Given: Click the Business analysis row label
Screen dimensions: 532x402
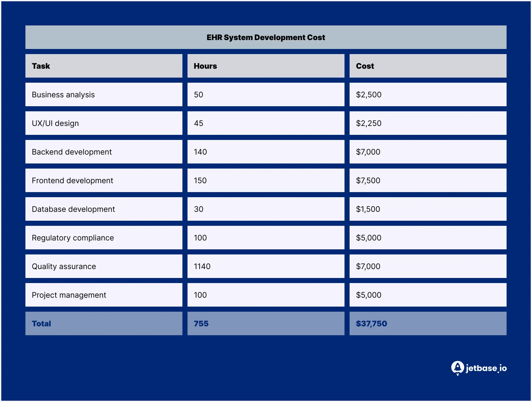Looking at the screenshot, I should click(63, 94).
